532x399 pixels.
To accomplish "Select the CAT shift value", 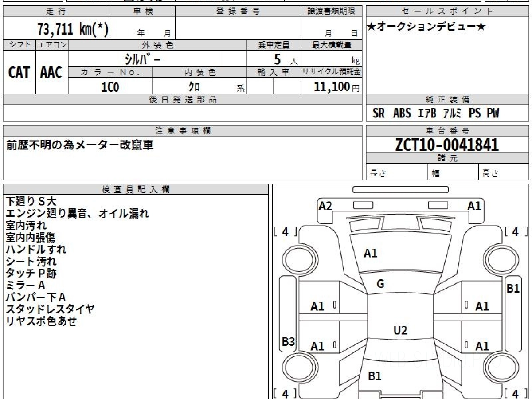I will click(19, 72).
